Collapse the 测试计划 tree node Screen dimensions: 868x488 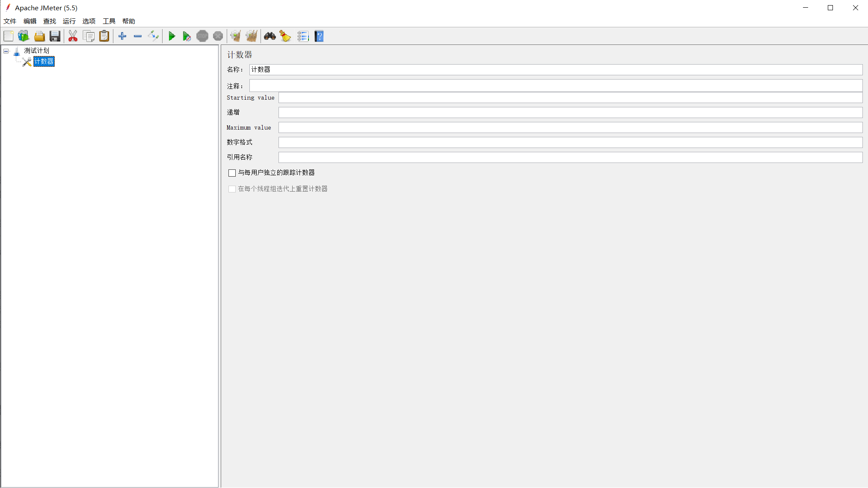click(6, 51)
